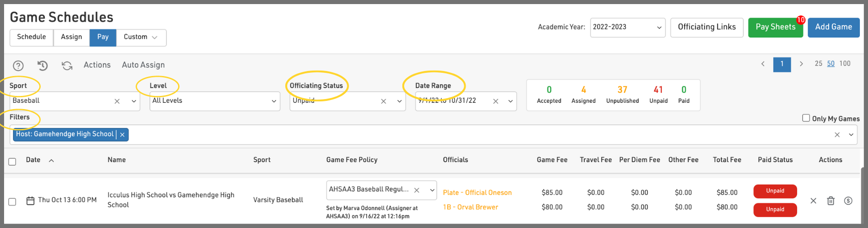Check the Thu Oct 13 game row checkbox

12,201
